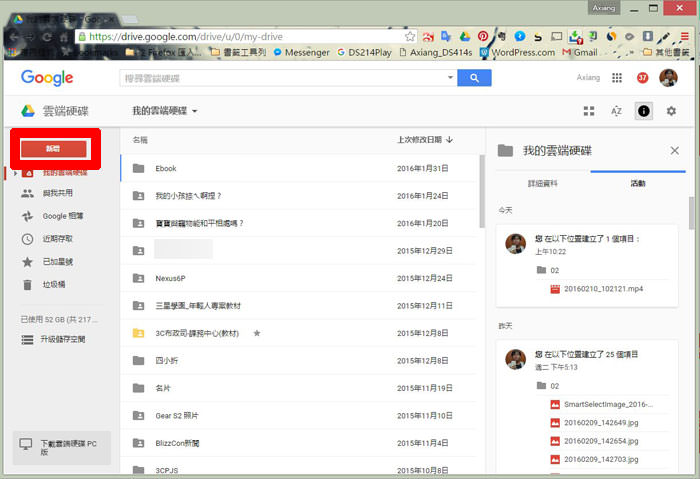Image resolution: width=700 pixels, height=479 pixels.
Task: Toggle sort direction on 上次修改日期 column
Action: click(x=449, y=140)
